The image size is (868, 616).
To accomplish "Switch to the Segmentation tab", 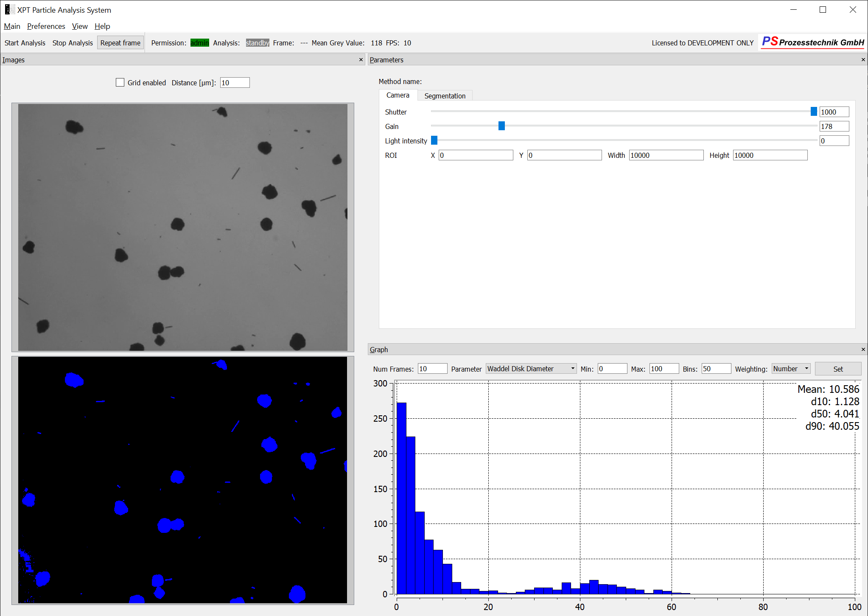I will pos(445,96).
